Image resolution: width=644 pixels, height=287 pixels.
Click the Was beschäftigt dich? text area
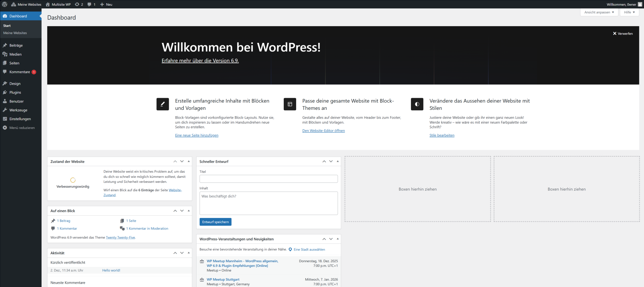click(269, 203)
